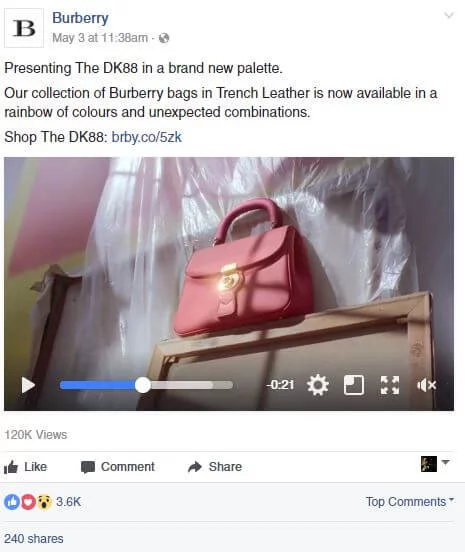Comment on the post
This screenshot has height=552, width=465.
coord(118,467)
